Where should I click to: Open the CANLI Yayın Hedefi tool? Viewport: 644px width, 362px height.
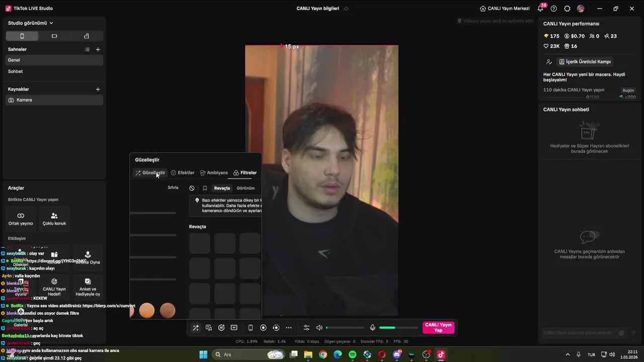[54, 287]
